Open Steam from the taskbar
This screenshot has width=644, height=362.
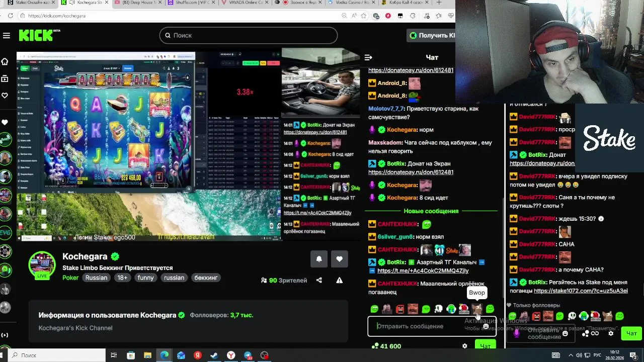point(214,355)
